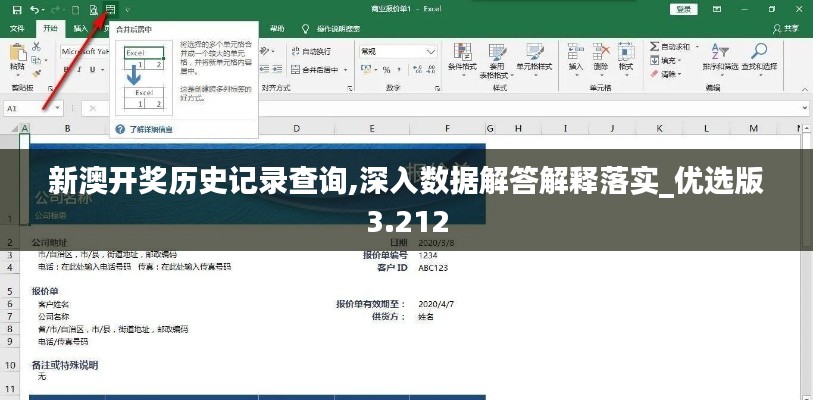The width and height of the screenshot is (813, 400).
Task: Collapse the ribbon with the chevron
Action: (x=805, y=88)
